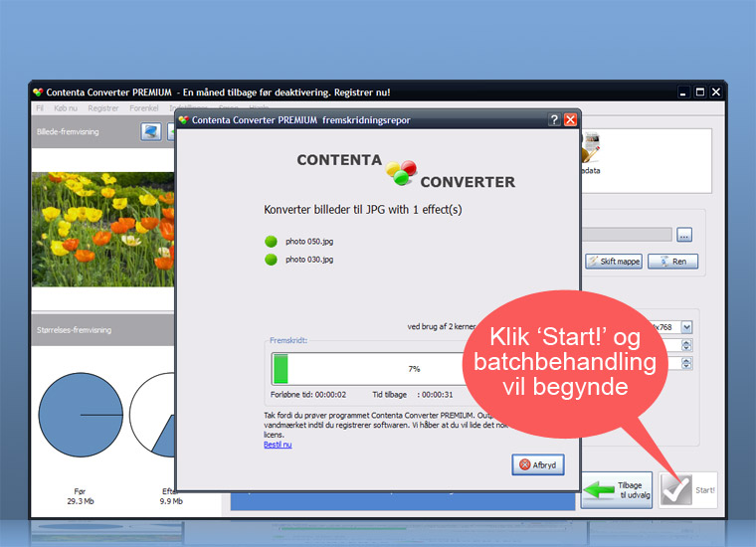Click the lower numeric spinner arrows
Image resolution: width=756 pixels, height=547 pixels.
tap(686, 363)
